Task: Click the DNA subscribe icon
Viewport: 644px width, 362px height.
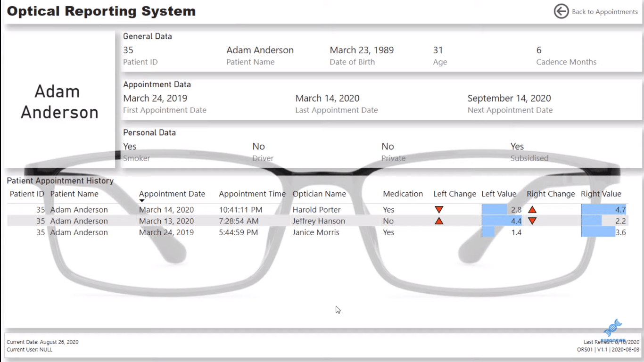Action: [613, 329]
